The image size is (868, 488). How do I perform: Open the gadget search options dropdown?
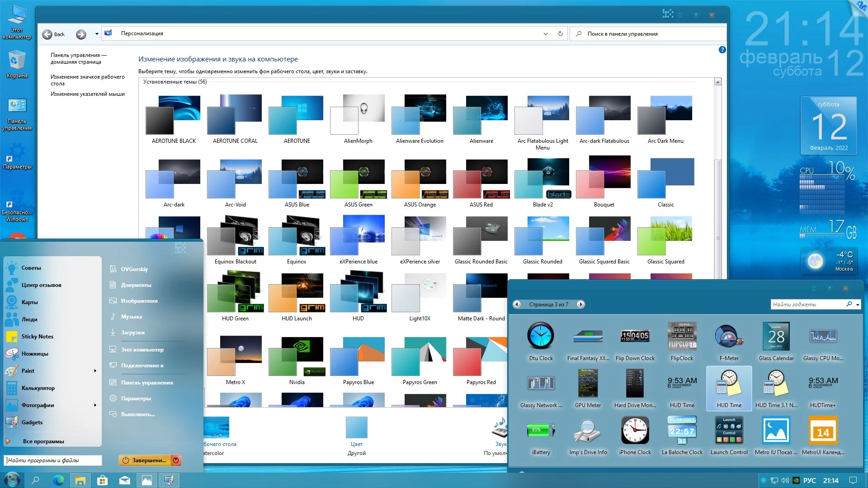[858, 305]
